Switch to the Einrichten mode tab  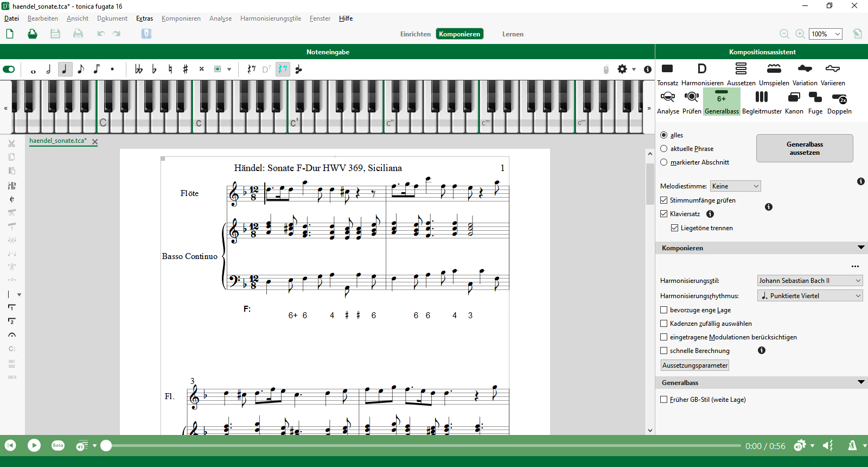[416, 34]
